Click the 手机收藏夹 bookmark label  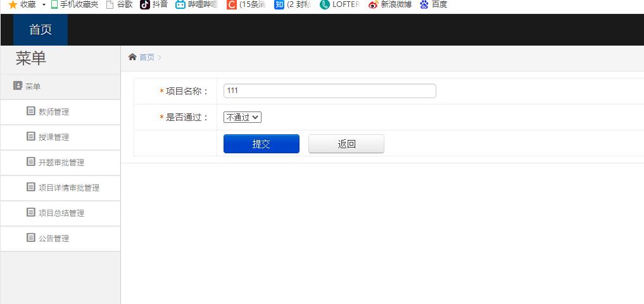[x=79, y=5]
